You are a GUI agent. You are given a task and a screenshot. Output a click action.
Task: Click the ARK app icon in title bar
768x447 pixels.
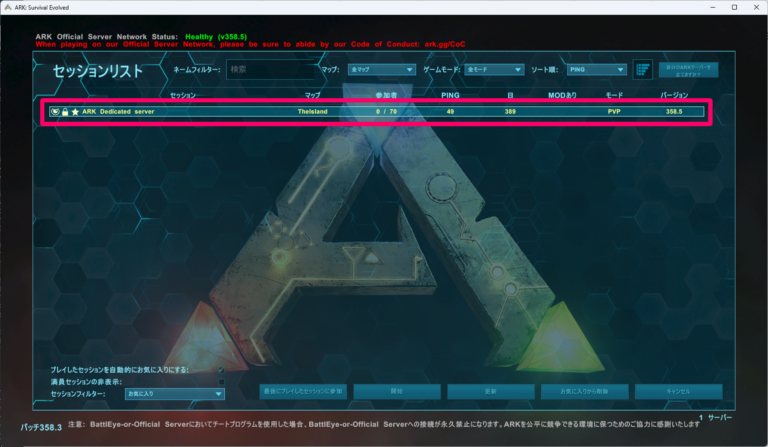coord(7,7)
